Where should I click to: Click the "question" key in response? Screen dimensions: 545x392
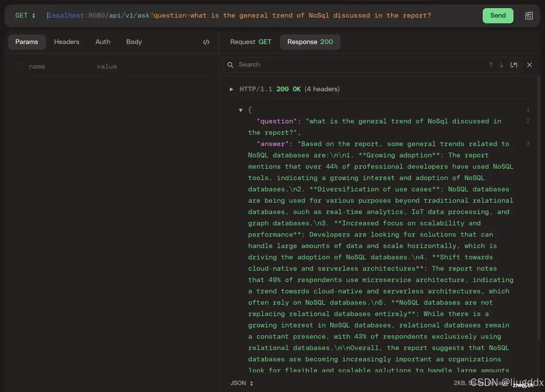click(x=277, y=121)
